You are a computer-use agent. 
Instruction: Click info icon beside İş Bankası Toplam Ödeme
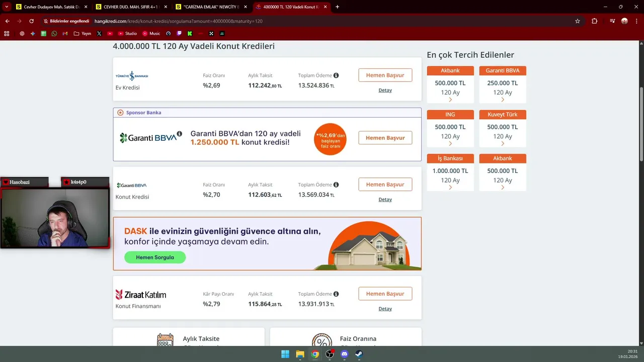336,75
